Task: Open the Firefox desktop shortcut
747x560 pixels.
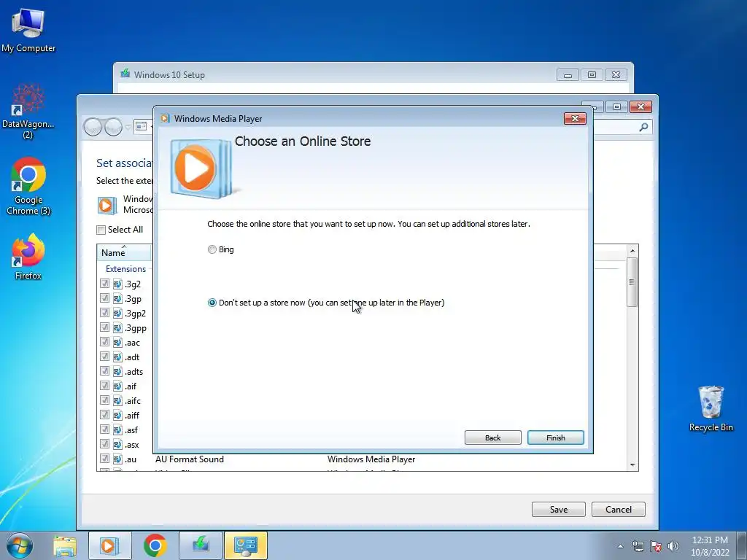Action: [28, 257]
